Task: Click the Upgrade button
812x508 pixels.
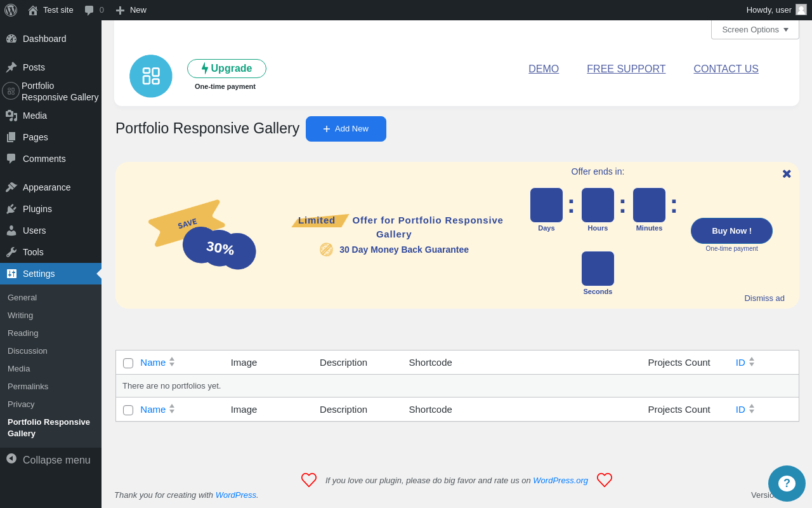Action: 226,69
